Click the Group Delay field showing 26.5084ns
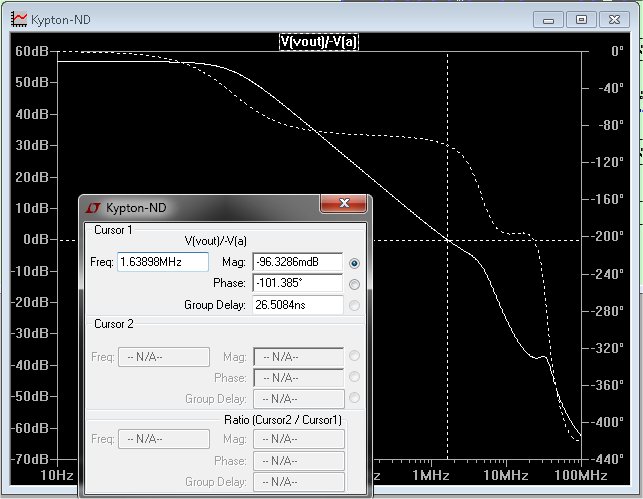Image resolution: width=643 pixels, height=499 pixels. 298,305
